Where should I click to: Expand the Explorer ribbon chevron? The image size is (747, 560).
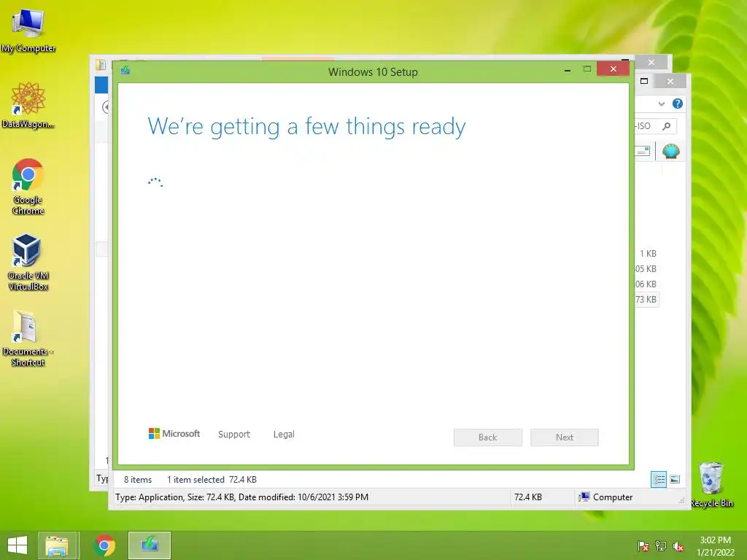tap(661, 104)
